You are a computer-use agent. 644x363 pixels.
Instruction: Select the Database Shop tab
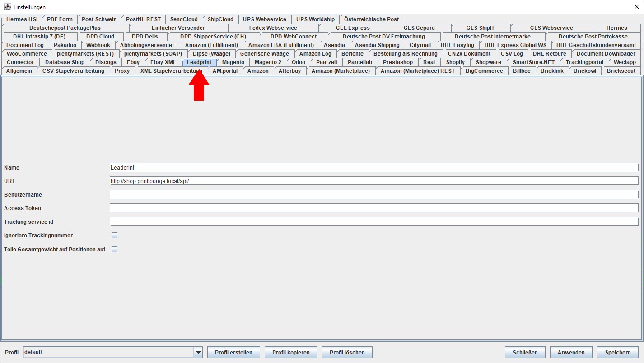click(x=65, y=62)
